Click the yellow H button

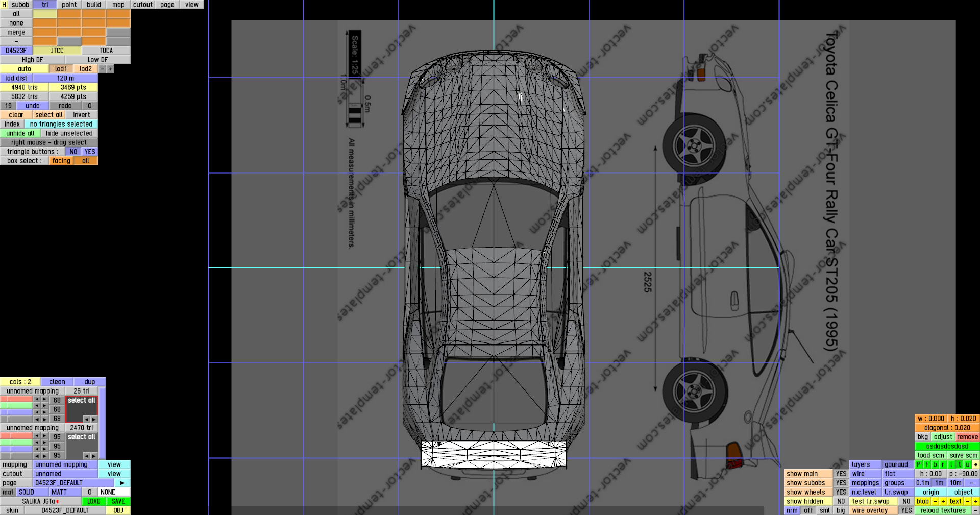[4, 5]
